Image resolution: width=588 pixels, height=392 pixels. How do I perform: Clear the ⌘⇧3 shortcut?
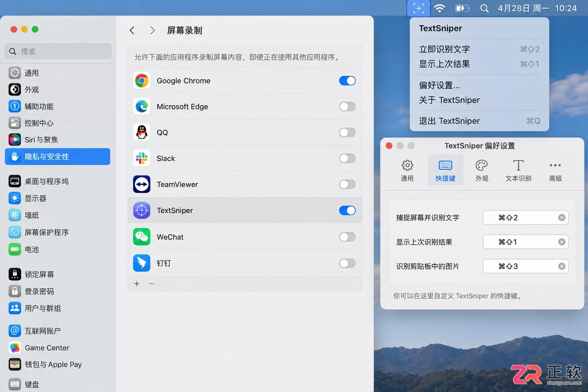point(562,266)
